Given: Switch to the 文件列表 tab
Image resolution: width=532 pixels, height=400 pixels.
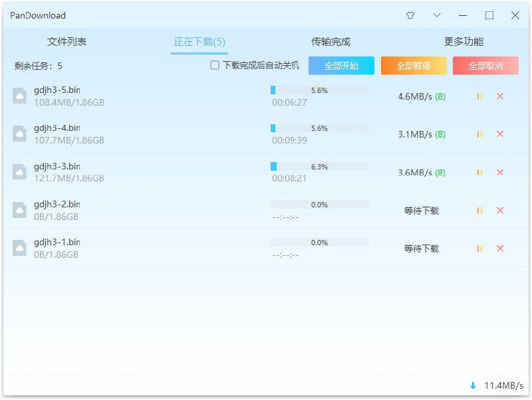Looking at the screenshot, I should pyautogui.click(x=67, y=41).
